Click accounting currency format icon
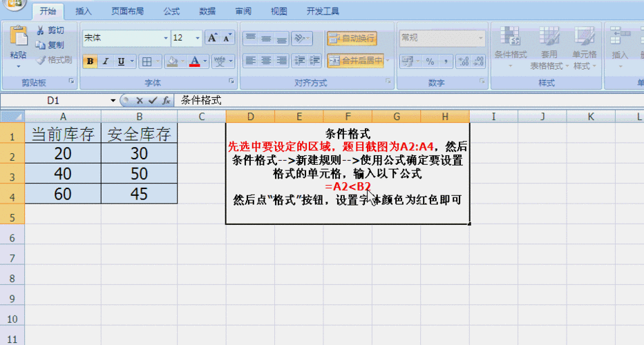644x345 pixels. pos(407,61)
